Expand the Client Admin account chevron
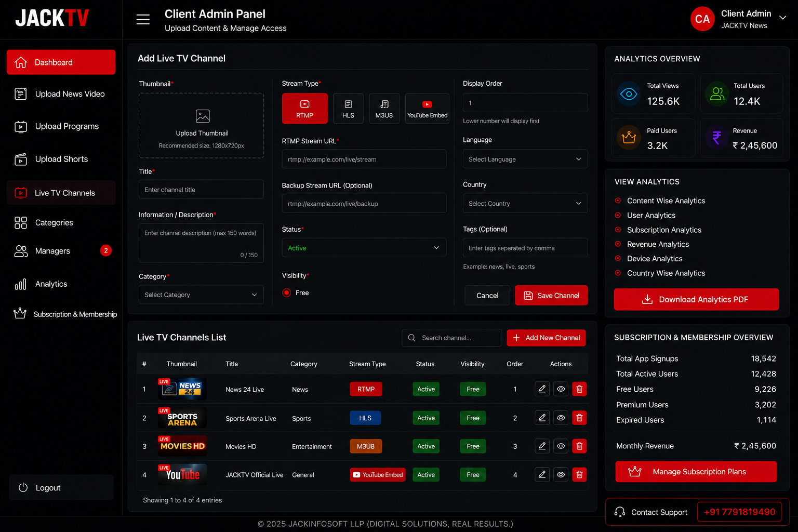Viewport: 798px width, 532px height. tap(782, 17)
